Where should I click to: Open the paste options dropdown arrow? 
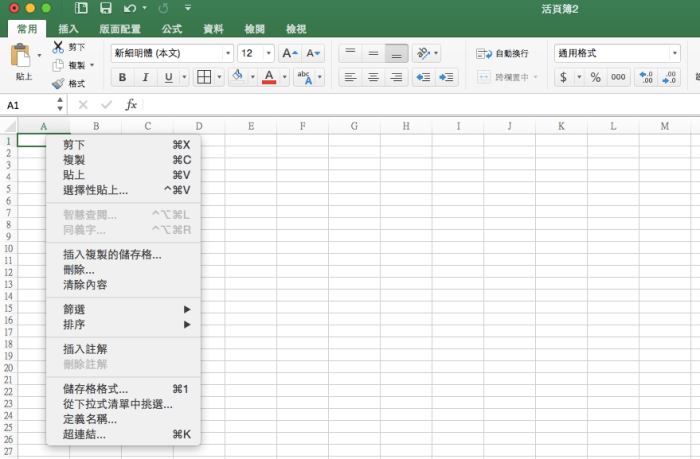39,55
